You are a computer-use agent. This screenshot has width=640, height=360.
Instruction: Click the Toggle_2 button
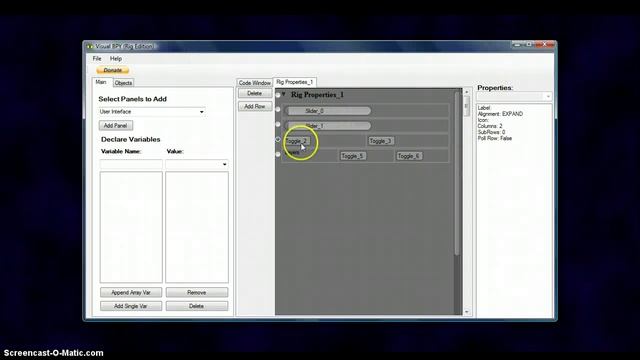tap(297, 141)
